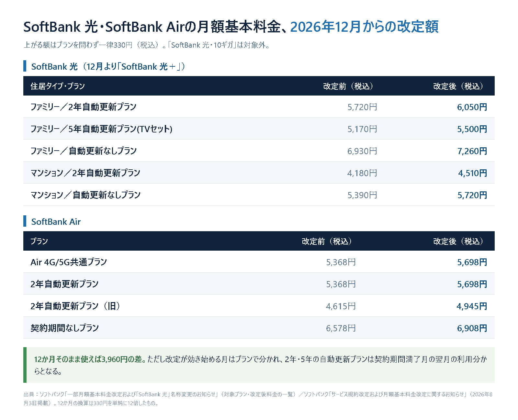Click the 4,510円 revised price
The image size is (518, 420).
point(473,173)
